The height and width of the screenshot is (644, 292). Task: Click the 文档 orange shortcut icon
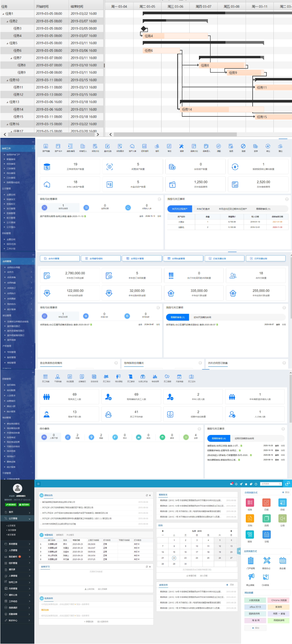250,518
